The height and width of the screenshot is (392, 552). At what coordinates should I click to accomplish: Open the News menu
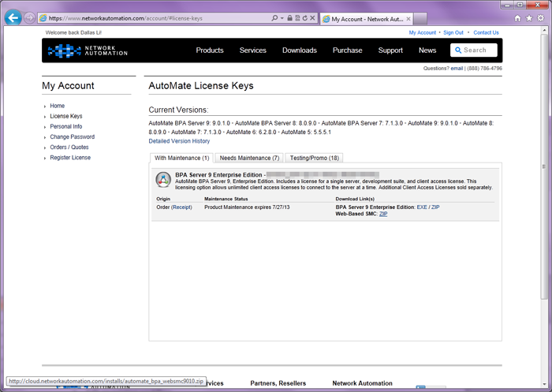click(427, 50)
